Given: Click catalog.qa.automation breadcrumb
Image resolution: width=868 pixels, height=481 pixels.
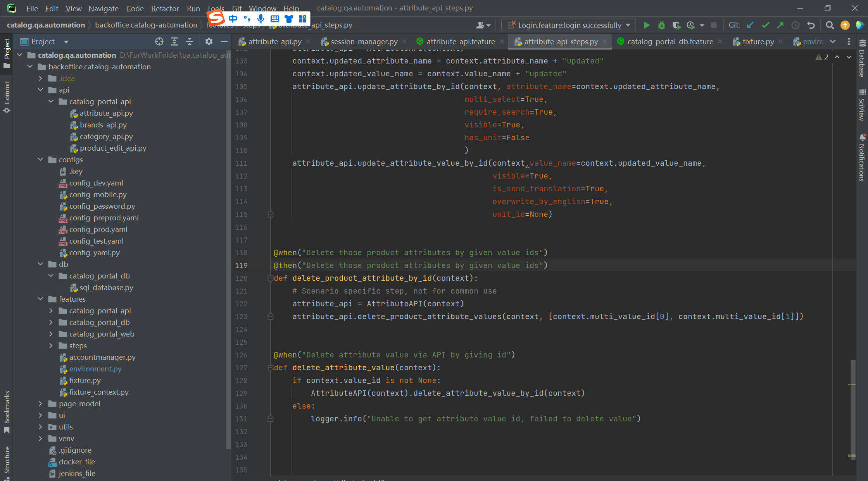Looking at the screenshot, I should tap(46, 25).
